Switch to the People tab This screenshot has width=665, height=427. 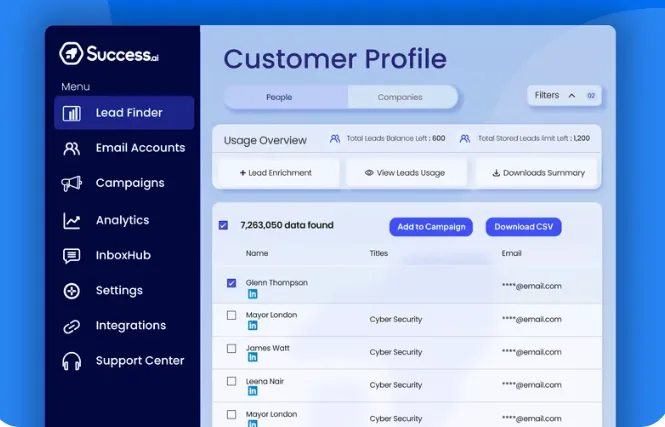pyautogui.click(x=286, y=97)
